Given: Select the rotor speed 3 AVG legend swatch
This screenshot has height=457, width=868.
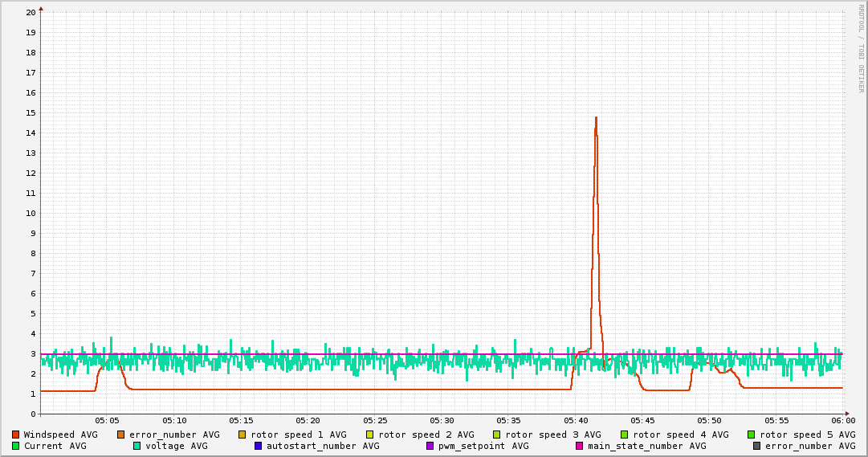Looking at the screenshot, I should tap(497, 435).
